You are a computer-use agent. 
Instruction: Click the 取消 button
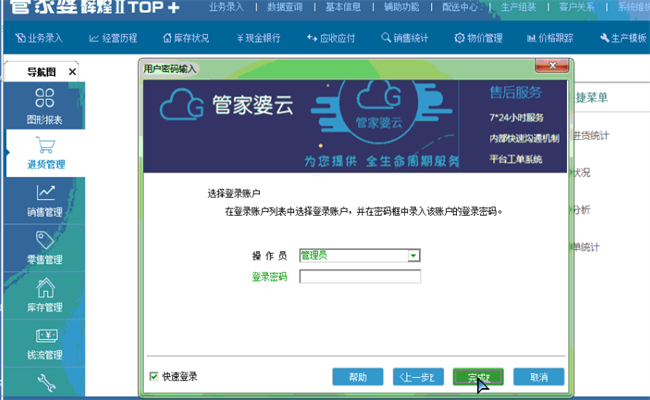point(539,377)
